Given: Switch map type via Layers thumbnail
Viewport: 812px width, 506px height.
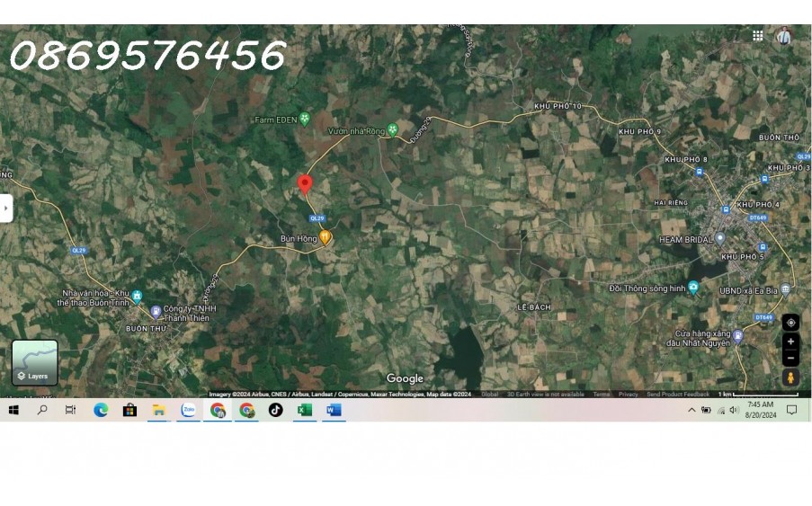Looking at the screenshot, I should coord(35,362).
